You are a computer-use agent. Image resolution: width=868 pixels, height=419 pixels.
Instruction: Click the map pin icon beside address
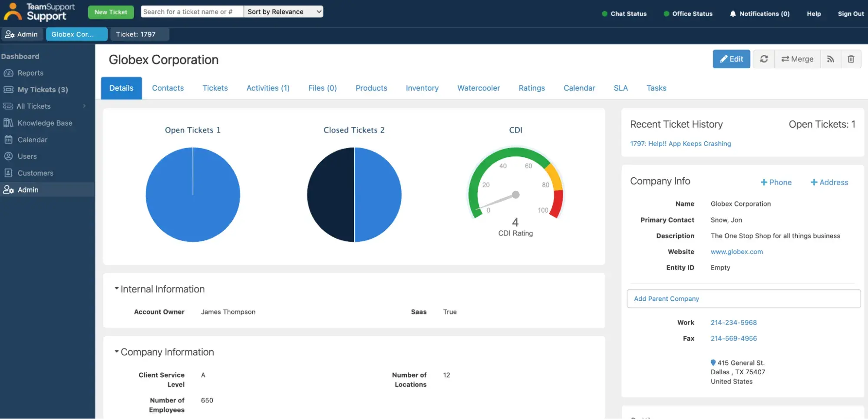(x=713, y=362)
